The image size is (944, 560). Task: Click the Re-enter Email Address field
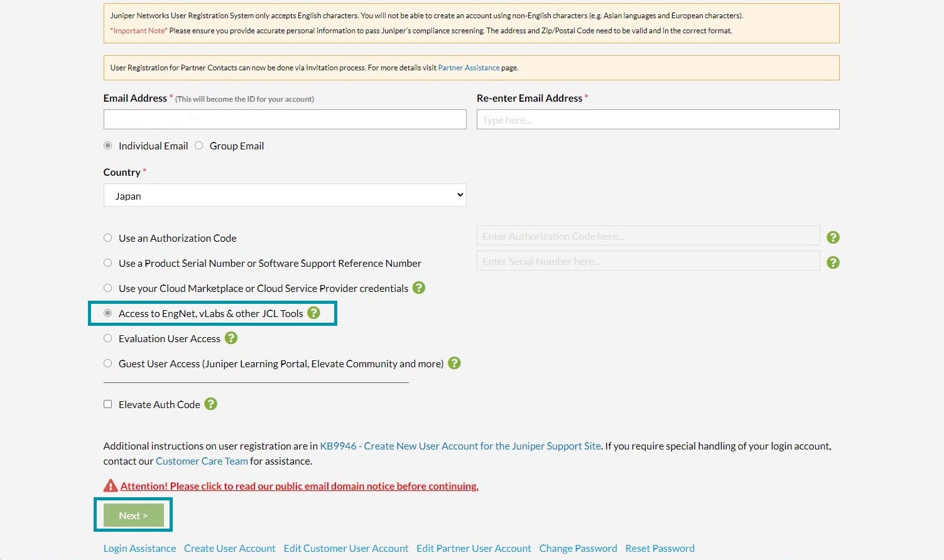[x=657, y=119]
